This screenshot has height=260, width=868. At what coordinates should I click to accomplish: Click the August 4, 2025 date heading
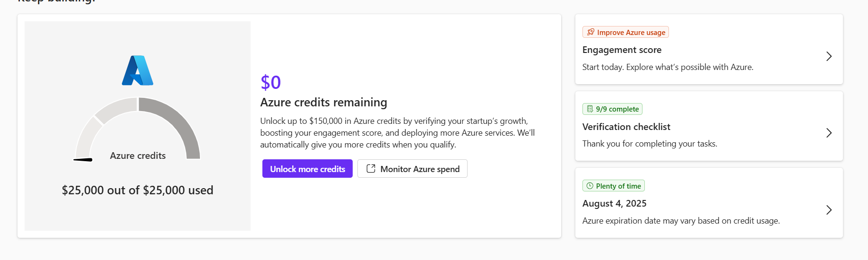click(x=614, y=203)
